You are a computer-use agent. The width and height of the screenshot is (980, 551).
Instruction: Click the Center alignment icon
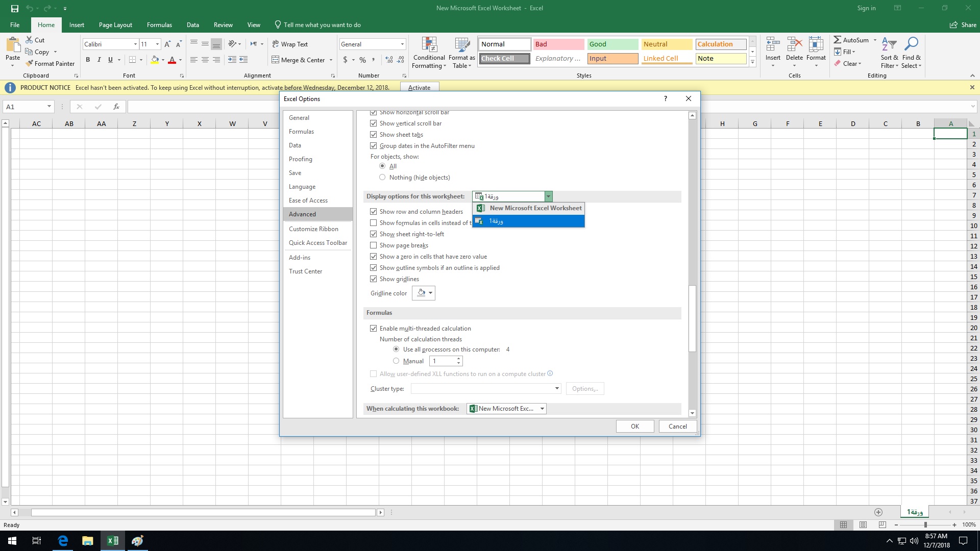point(205,60)
